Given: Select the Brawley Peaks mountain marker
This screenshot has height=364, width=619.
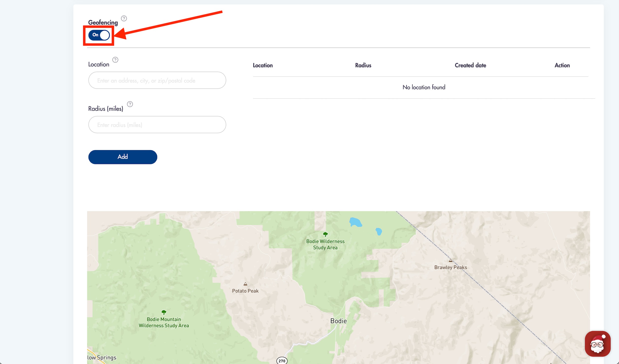Looking at the screenshot, I should coord(450,260).
